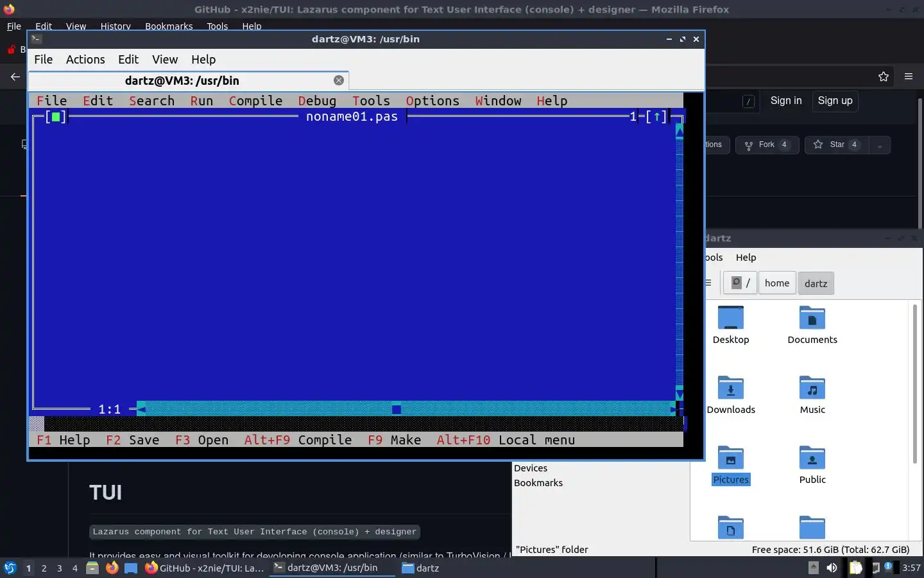Screen dimensions: 924x578
Task: Open the IDE Compile menu
Action: click(x=255, y=101)
